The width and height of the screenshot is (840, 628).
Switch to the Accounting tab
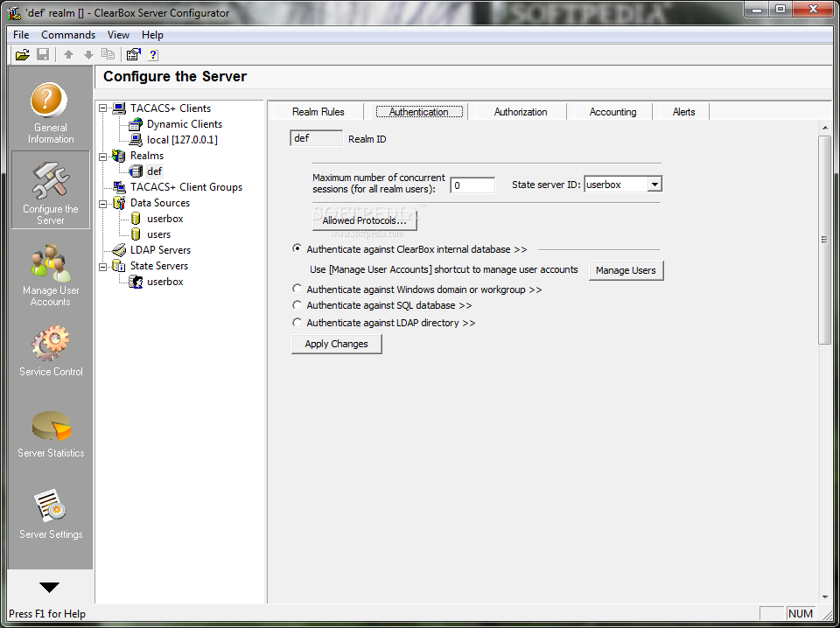612,112
